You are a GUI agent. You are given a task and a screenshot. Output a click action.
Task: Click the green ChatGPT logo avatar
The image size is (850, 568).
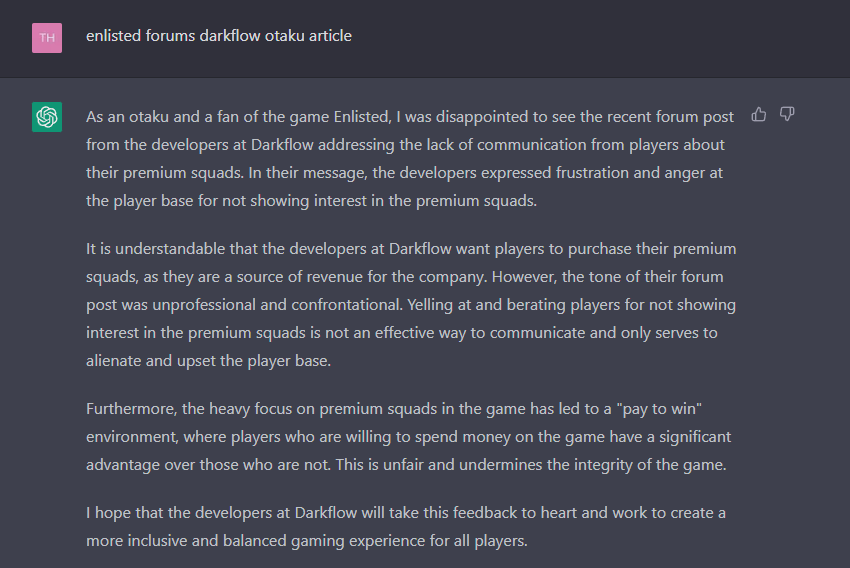[47, 117]
